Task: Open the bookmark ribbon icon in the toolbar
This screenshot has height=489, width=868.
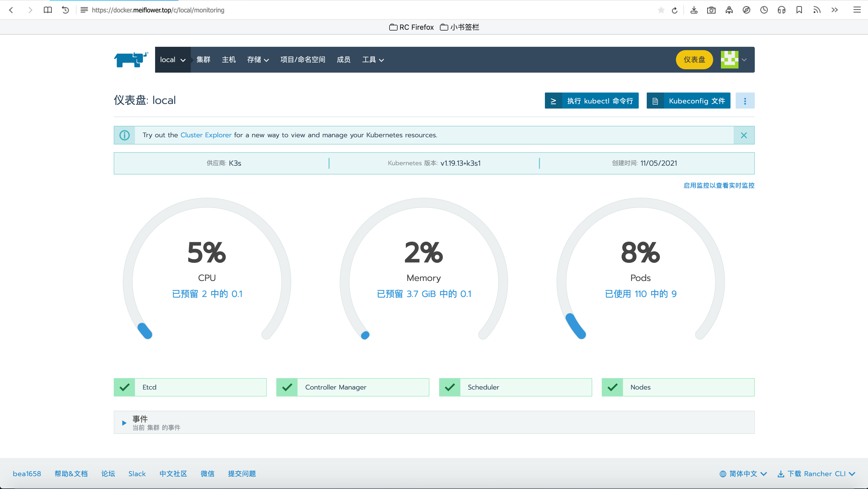Action: click(799, 10)
